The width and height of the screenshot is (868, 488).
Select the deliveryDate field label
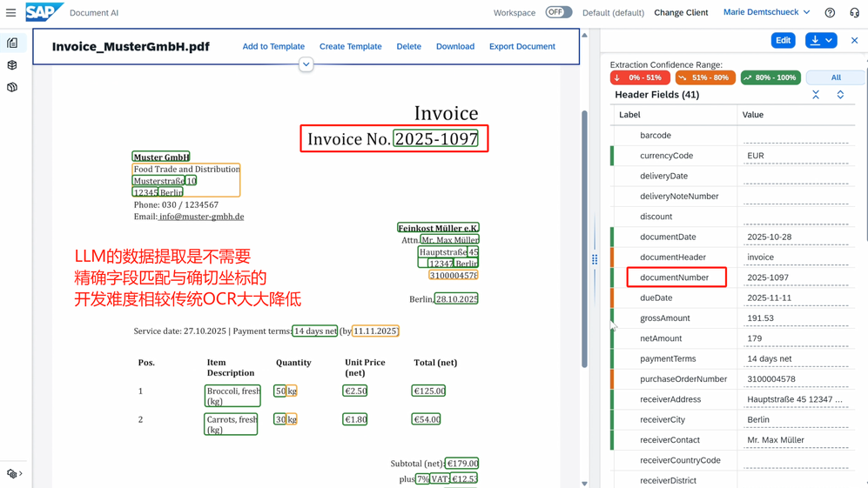click(x=663, y=176)
